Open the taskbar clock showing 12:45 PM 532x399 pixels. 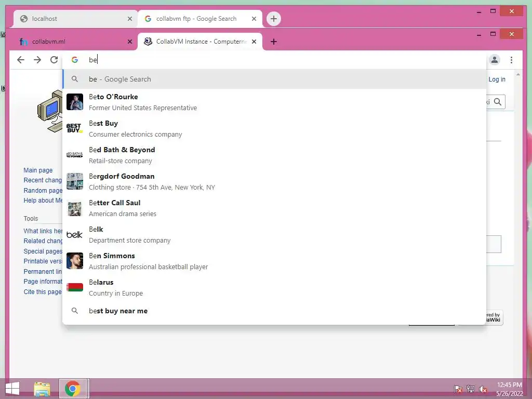(x=510, y=389)
